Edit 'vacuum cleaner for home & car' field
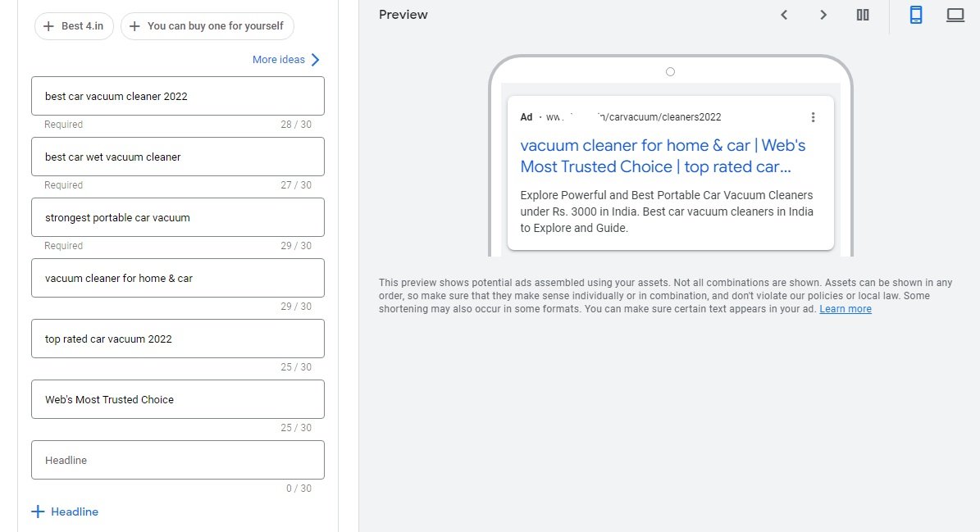Image resolution: width=980 pixels, height=532 pixels. (x=177, y=278)
